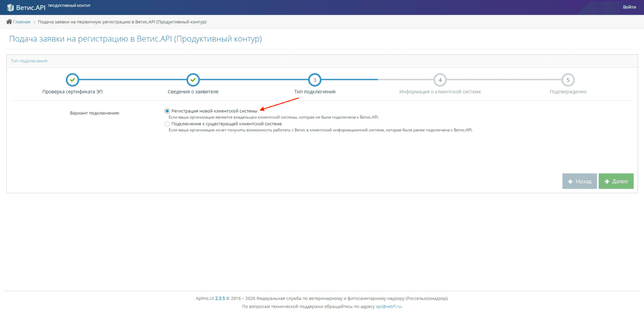Click step 3 circle Тип подключения

click(315, 80)
